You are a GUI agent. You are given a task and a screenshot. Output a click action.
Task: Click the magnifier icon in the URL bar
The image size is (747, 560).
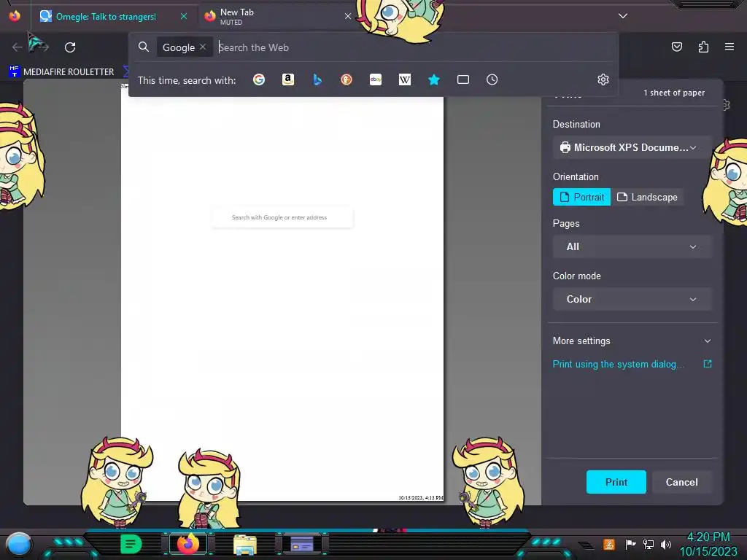pyautogui.click(x=144, y=47)
